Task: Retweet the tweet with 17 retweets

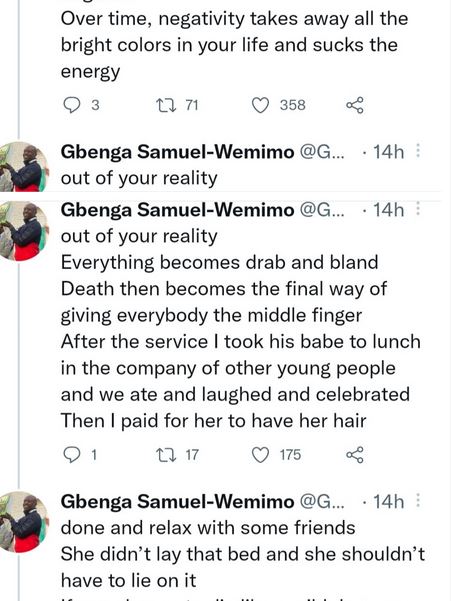Action: pyautogui.click(x=166, y=455)
